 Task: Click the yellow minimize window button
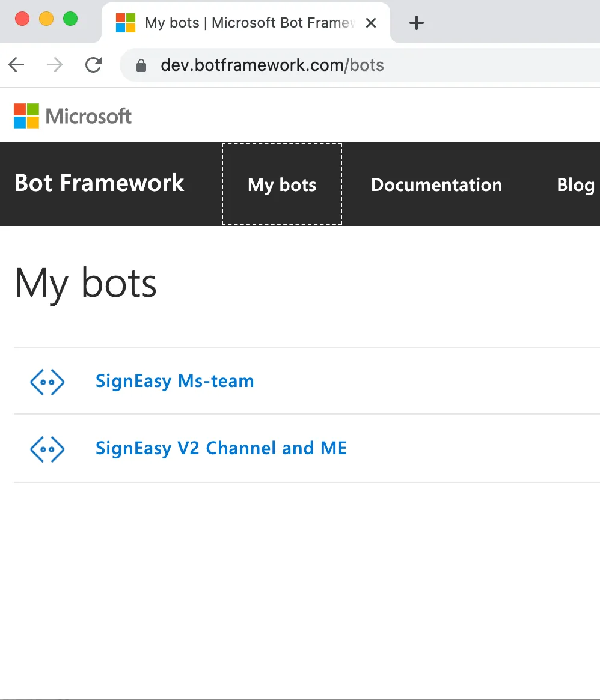[46, 19]
